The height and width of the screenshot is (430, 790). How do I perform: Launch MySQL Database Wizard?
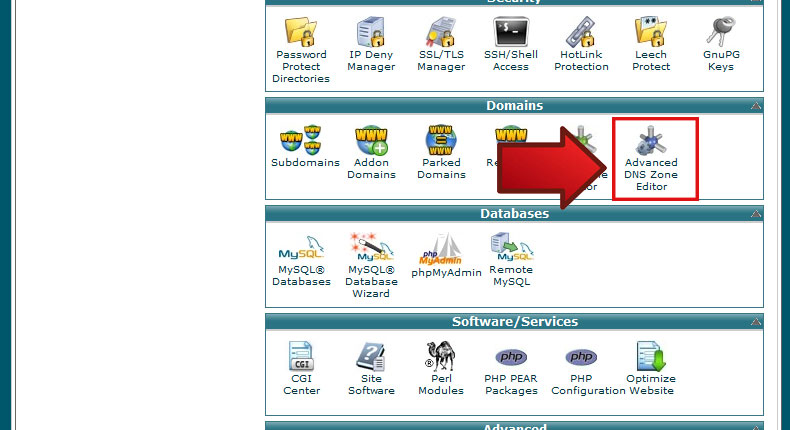click(x=371, y=248)
